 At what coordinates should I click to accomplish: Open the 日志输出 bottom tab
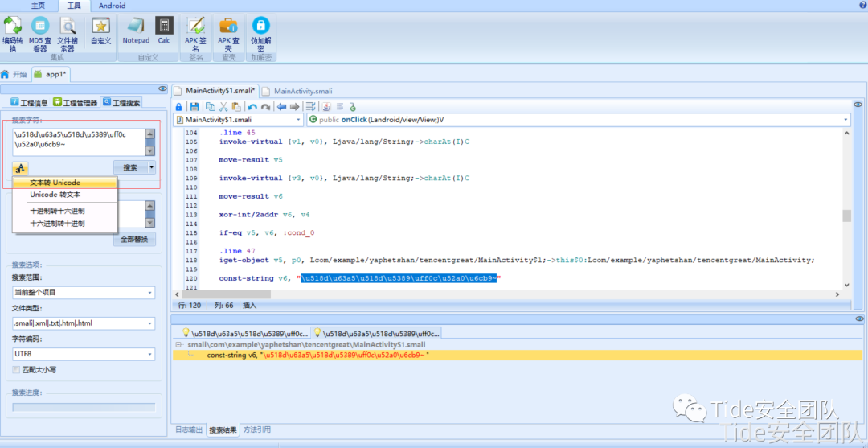pos(189,430)
